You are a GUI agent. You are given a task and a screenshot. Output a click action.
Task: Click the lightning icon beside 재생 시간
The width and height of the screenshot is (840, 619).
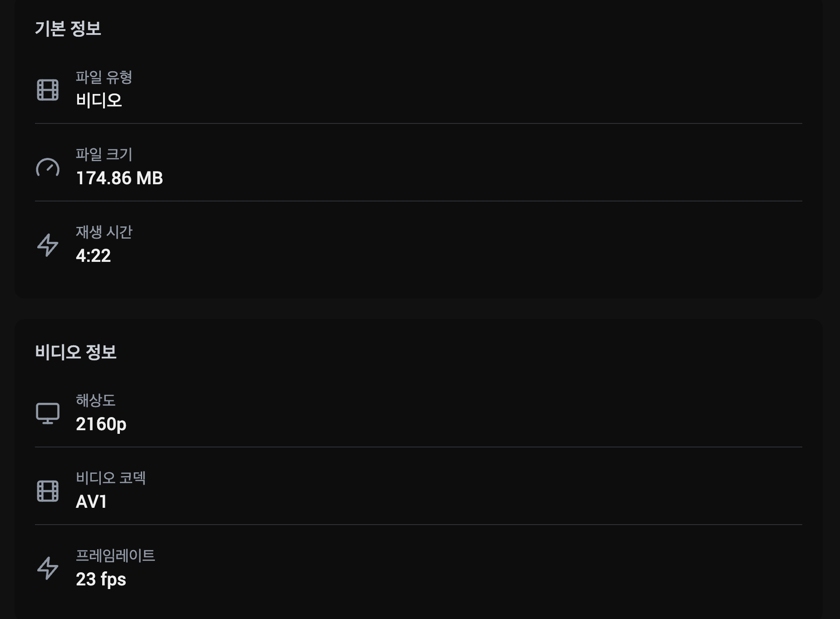click(48, 245)
